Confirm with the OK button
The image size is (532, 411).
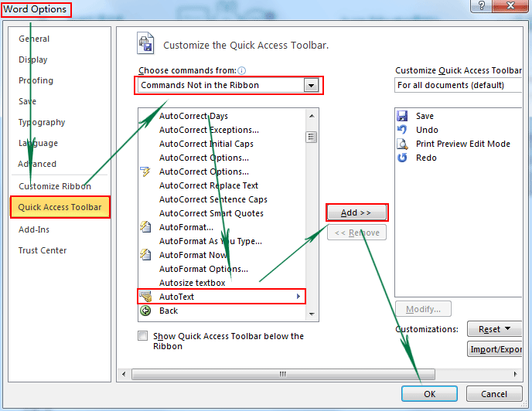point(429,394)
